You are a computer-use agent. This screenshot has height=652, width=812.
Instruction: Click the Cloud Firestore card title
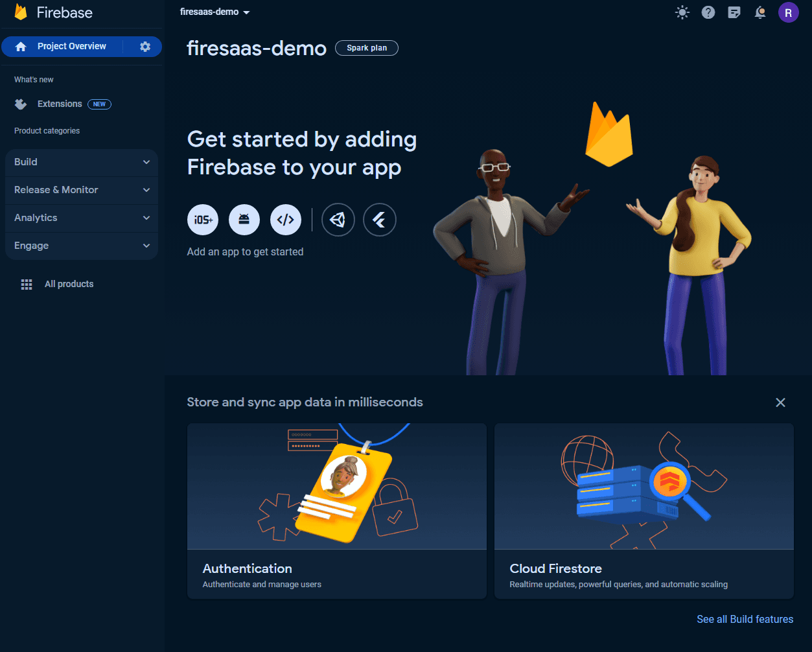coord(555,568)
